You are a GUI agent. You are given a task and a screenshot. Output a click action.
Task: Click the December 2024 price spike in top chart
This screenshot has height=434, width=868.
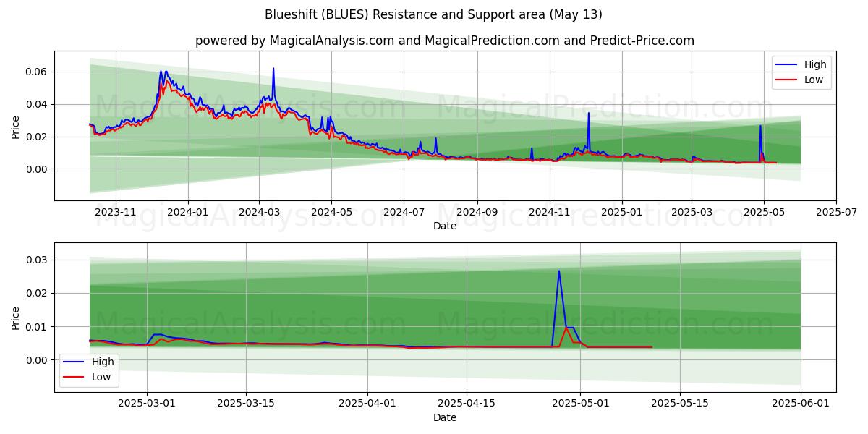(589, 114)
